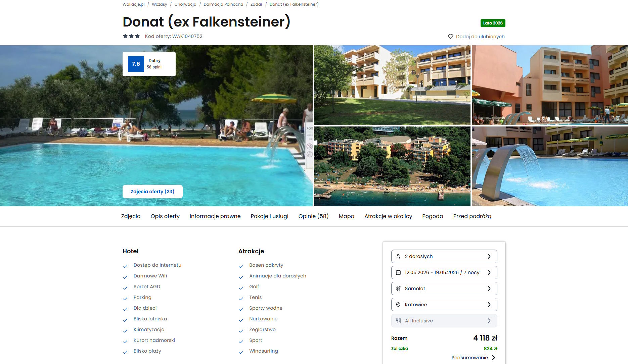Viewport: 628px width, 364px height.
Task: Click the 7.6 rating score badge
Action: (x=136, y=64)
